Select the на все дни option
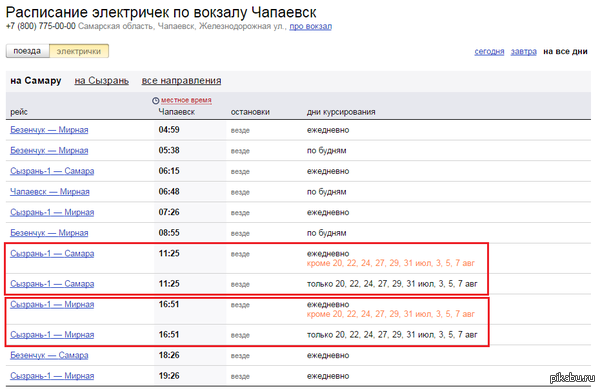 [x=565, y=52]
